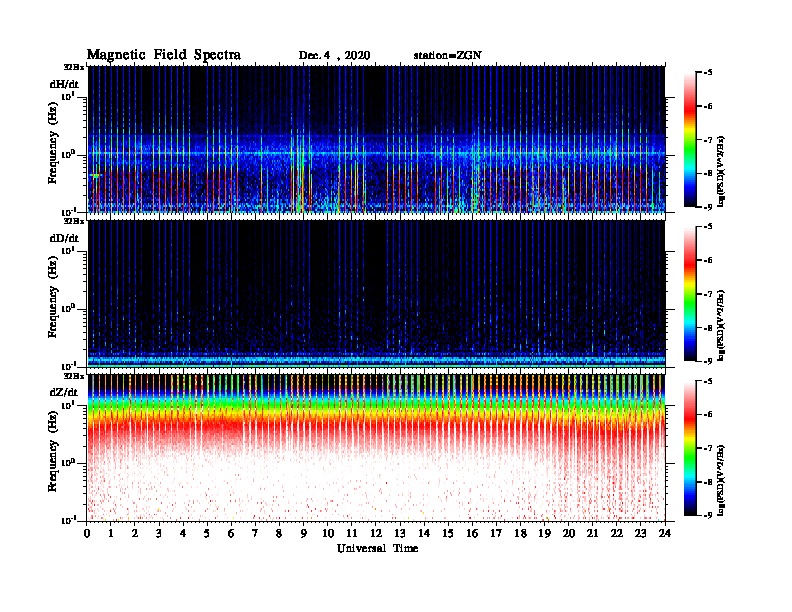Screen dimensions: 792x612
Task: Click hour tick label "10" on time axis
Action: click(328, 534)
